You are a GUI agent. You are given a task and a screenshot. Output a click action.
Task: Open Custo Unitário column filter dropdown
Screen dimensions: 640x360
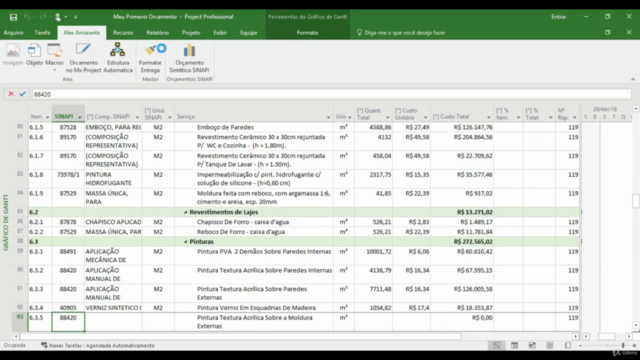[425, 118]
